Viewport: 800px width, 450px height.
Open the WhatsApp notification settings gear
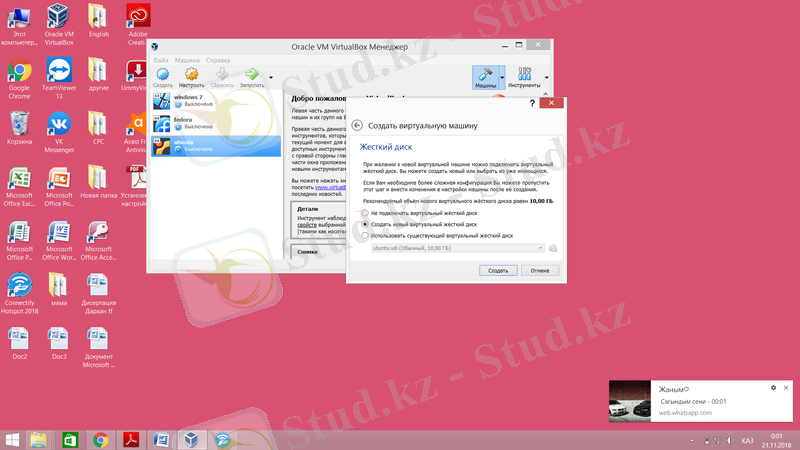click(x=773, y=388)
